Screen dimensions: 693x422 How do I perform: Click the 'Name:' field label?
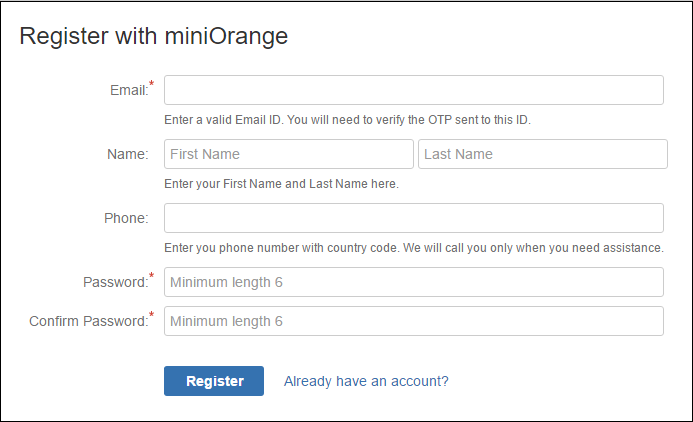[128, 154]
